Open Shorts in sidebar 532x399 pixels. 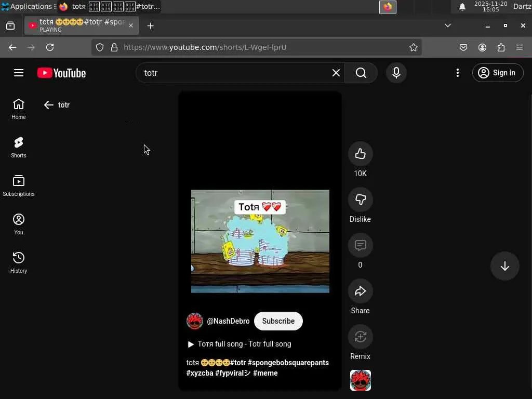19,148
